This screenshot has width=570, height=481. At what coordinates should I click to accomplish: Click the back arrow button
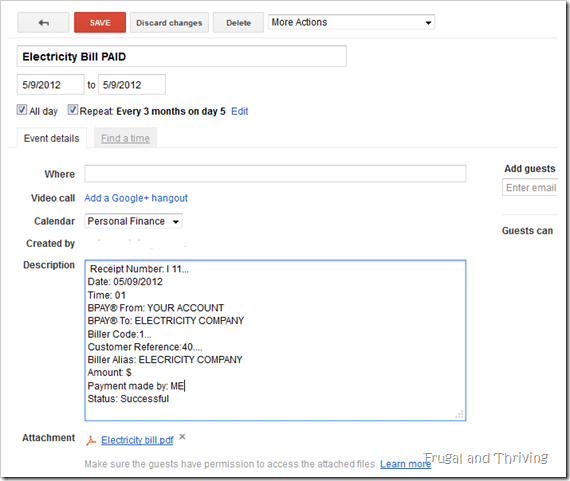(x=43, y=23)
